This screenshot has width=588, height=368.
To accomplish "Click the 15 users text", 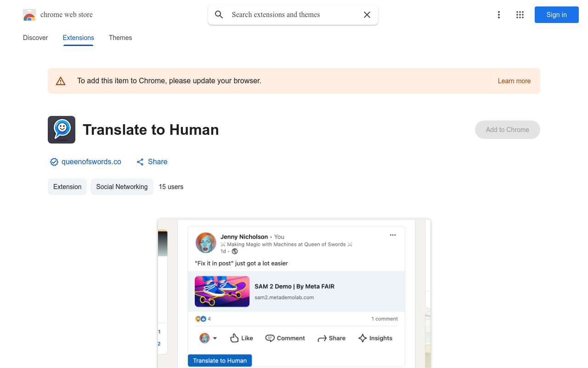I will click(171, 187).
